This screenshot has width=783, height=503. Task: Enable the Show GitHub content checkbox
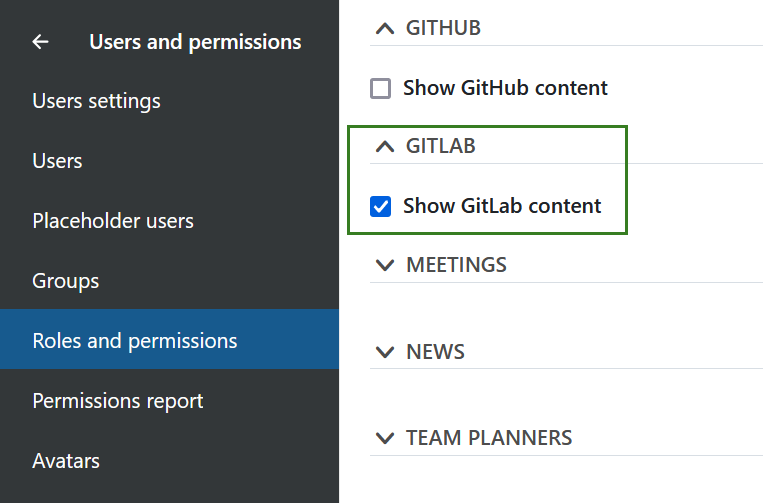[380, 88]
